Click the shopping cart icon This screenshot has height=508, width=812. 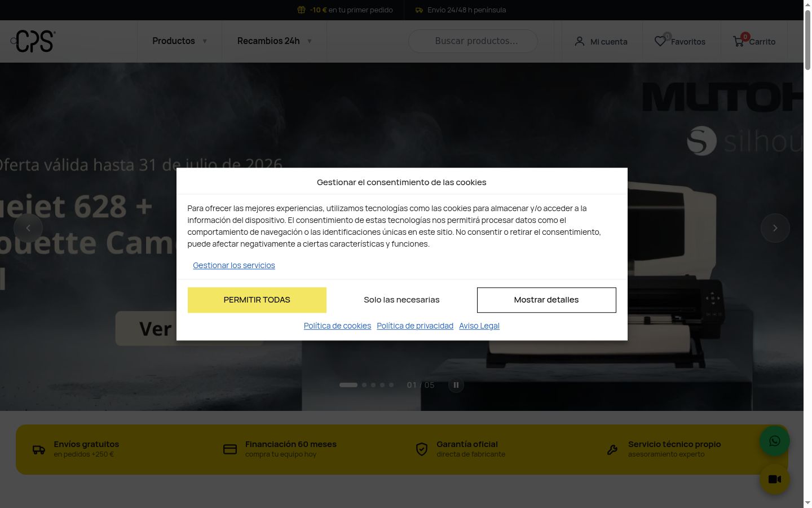[x=739, y=41]
